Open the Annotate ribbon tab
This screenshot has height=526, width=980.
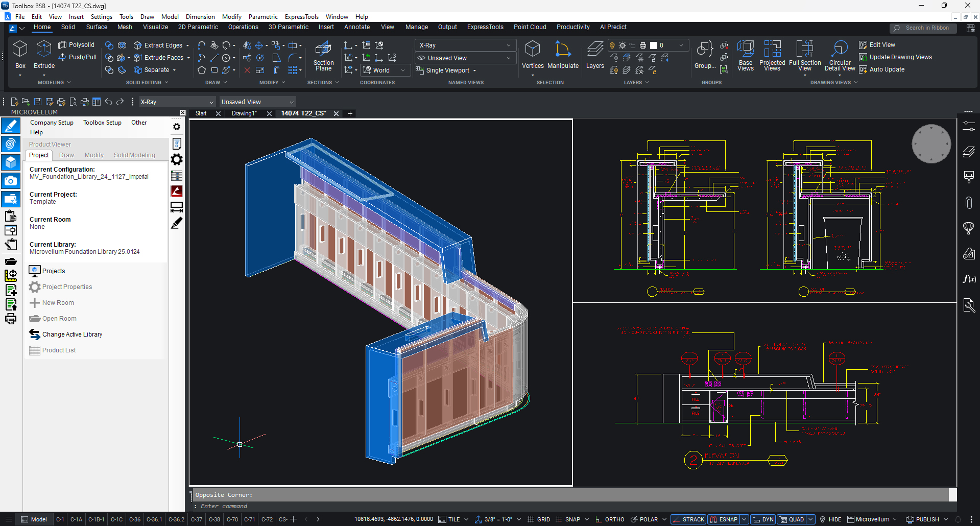tap(356, 27)
